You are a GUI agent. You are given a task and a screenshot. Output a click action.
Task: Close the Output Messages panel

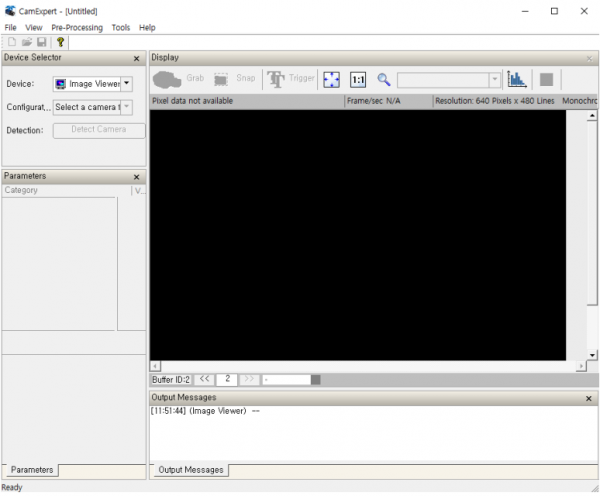(x=589, y=399)
